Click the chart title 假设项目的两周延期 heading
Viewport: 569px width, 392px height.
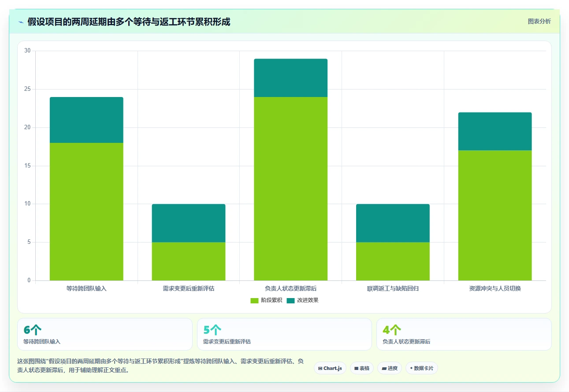(x=129, y=22)
